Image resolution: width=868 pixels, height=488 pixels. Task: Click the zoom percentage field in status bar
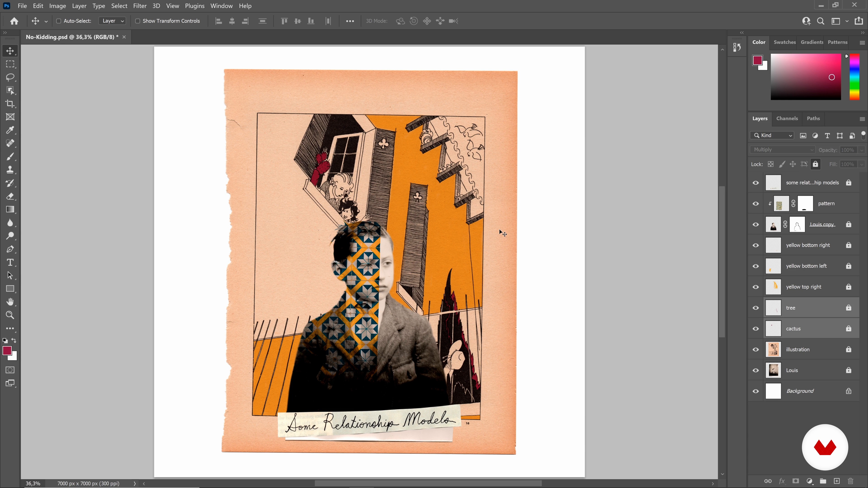(33, 483)
